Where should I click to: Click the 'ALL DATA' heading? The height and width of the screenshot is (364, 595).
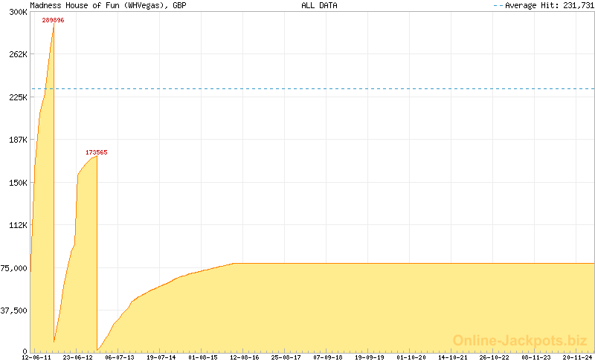click(x=319, y=5)
